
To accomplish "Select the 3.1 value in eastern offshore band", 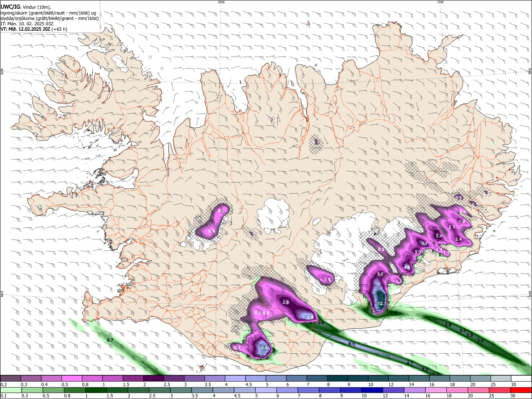I will tap(463, 330).
